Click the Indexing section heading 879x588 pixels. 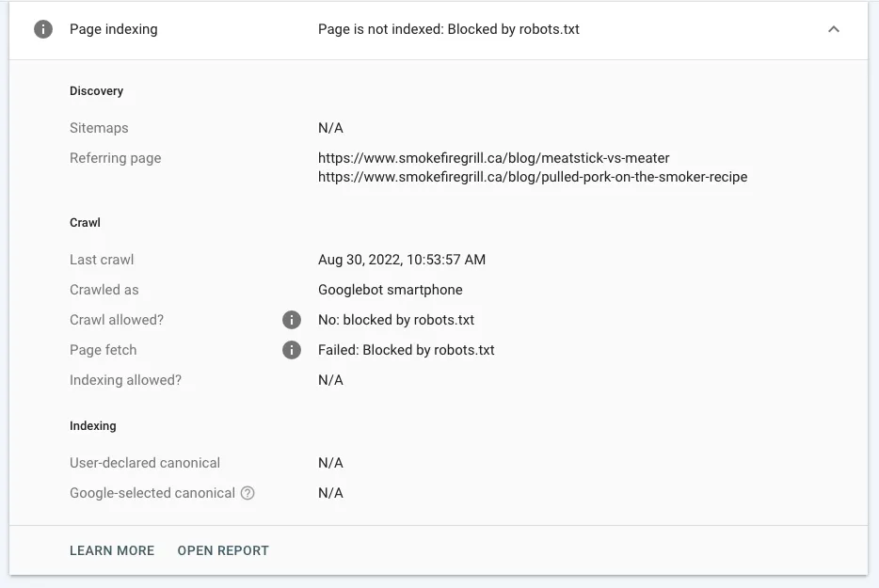pyautogui.click(x=93, y=426)
